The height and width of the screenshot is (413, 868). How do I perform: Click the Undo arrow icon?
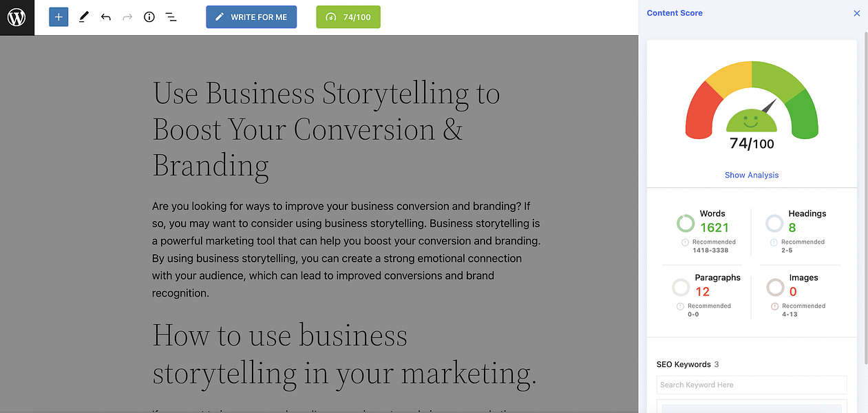[x=105, y=17]
